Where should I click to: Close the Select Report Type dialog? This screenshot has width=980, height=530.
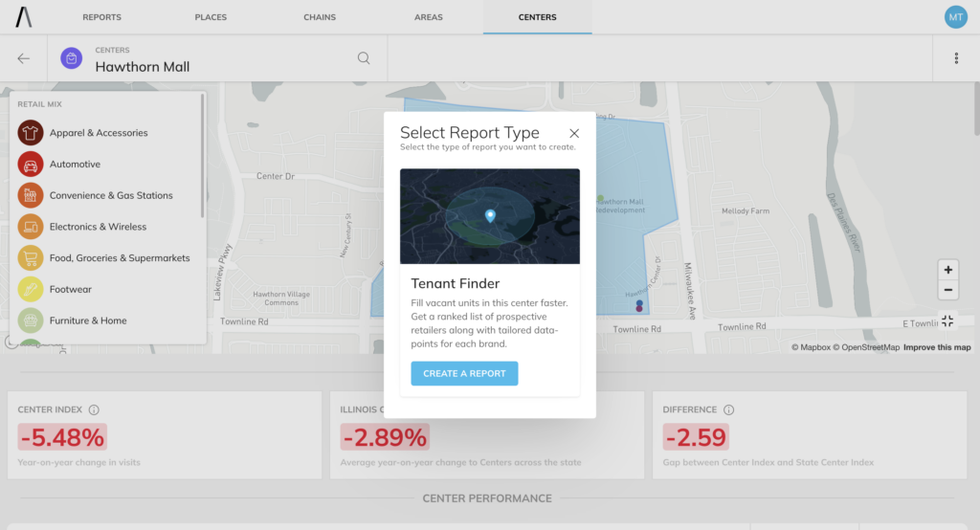[574, 133]
